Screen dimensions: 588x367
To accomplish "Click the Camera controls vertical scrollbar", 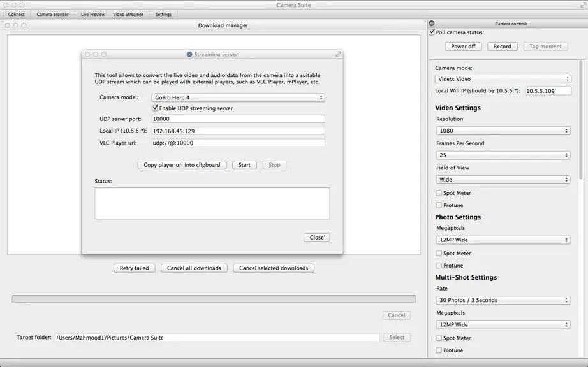I will pyautogui.click(x=582, y=120).
